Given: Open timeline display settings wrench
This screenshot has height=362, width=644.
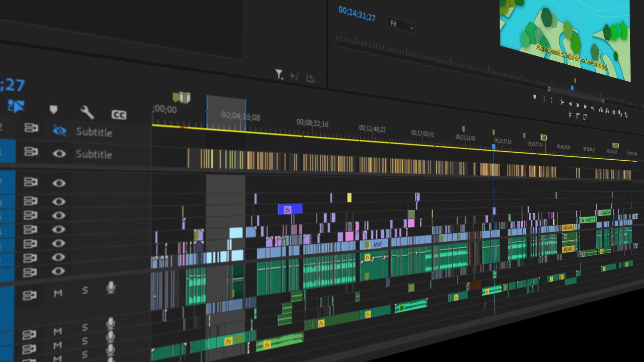Looking at the screenshot, I should click(87, 112).
